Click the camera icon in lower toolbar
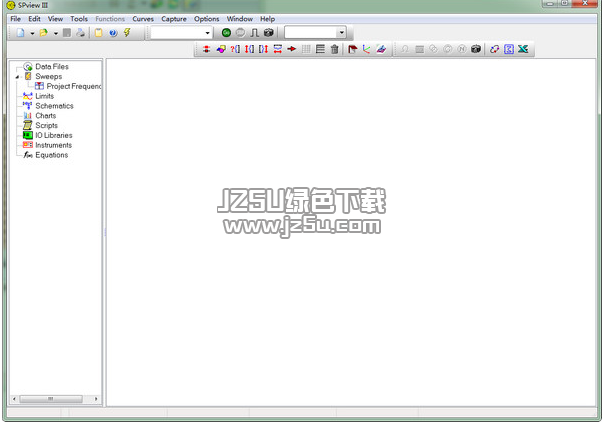This screenshot has height=423, width=604. point(476,49)
